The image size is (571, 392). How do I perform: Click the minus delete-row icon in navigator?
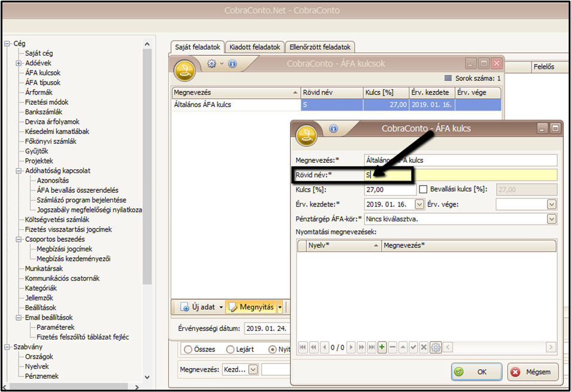pyautogui.click(x=392, y=347)
